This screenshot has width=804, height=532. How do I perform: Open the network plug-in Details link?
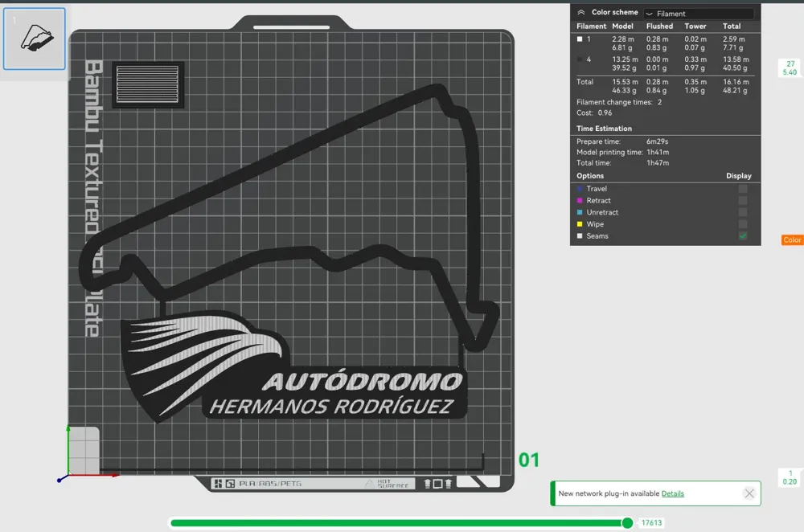(x=673, y=493)
